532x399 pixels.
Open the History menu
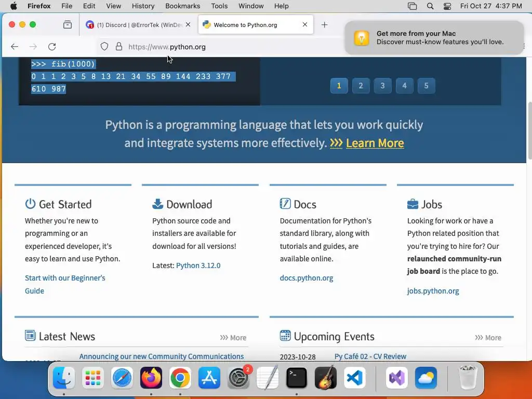(x=143, y=6)
